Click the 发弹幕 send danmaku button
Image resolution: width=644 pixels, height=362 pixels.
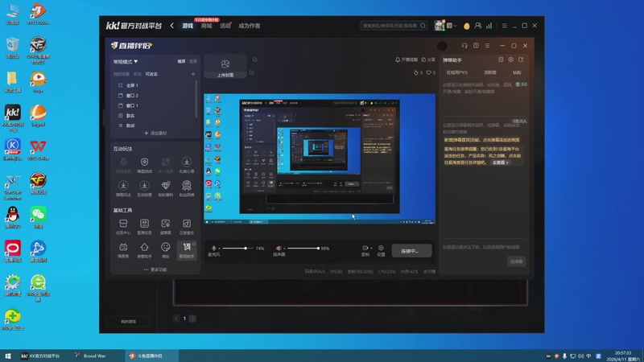click(516, 261)
